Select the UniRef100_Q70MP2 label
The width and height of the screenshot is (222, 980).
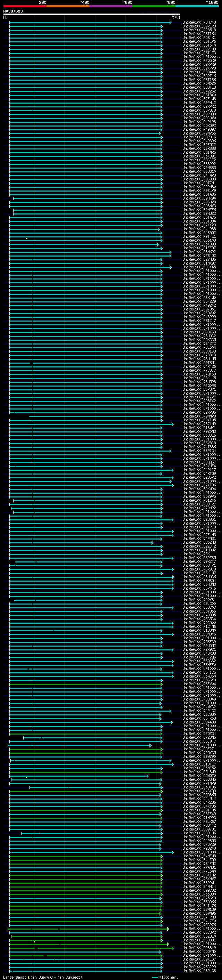click(x=199, y=508)
